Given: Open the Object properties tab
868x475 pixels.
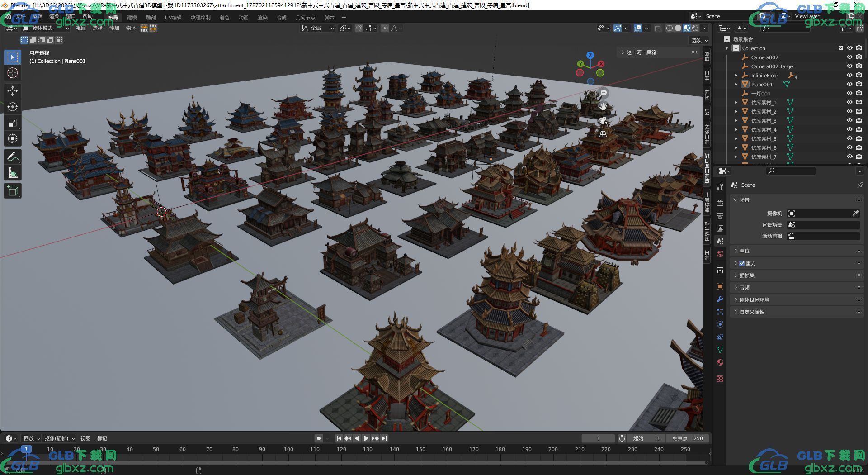Looking at the screenshot, I should [720, 286].
